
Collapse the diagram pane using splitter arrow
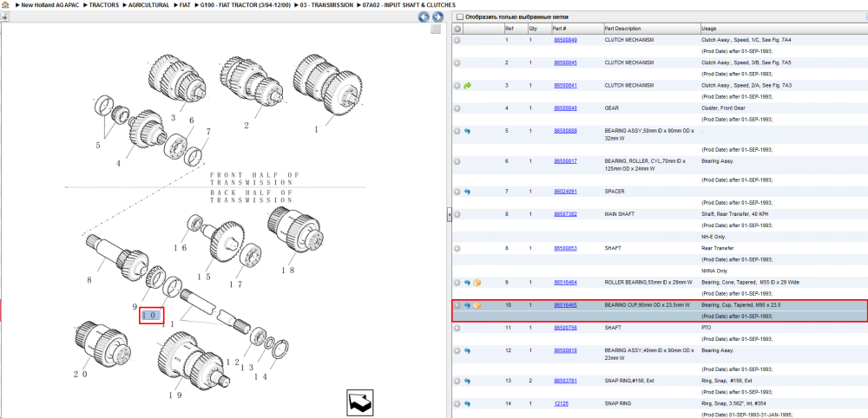pos(450,214)
